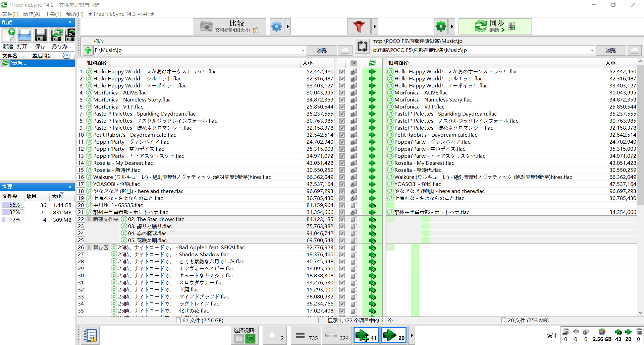
Task: Toggle checkbox for Morfonica - V.I.P.flac row
Action: pyautogui.click(x=342, y=107)
